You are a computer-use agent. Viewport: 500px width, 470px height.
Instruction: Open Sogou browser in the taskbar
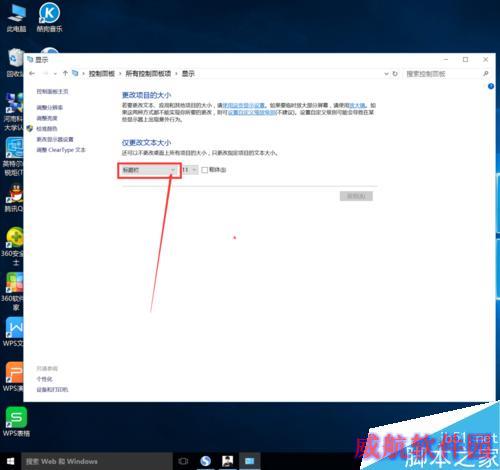click(205, 461)
